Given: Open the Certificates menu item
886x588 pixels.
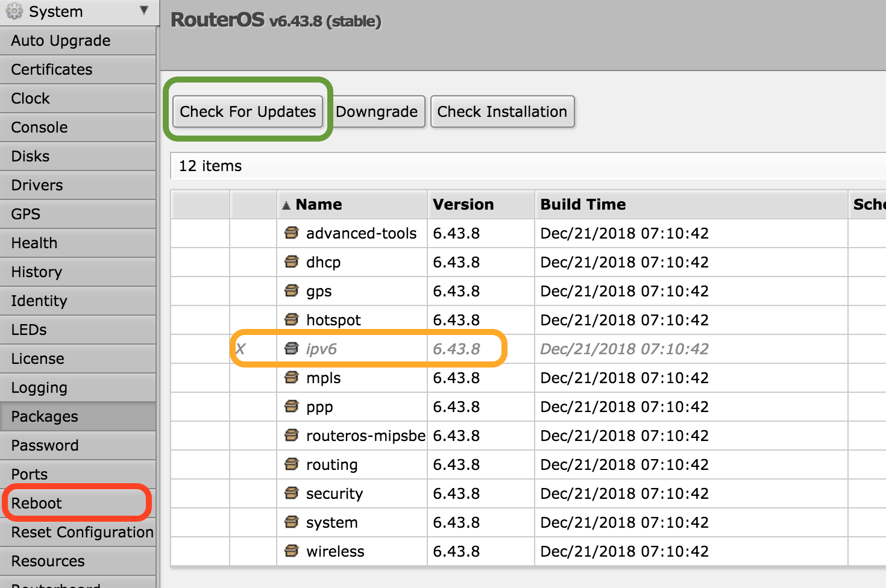Looking at the screenshot, I should point(78,69).
